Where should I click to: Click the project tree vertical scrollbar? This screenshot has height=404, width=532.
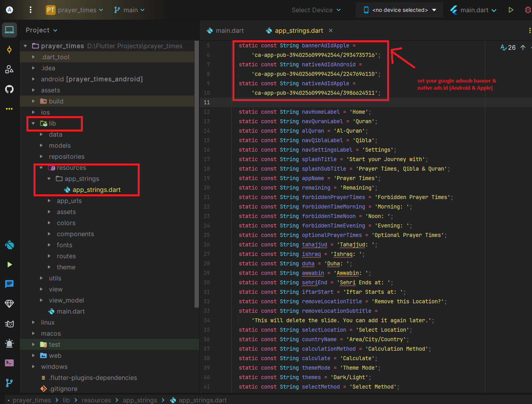(197, 174)
